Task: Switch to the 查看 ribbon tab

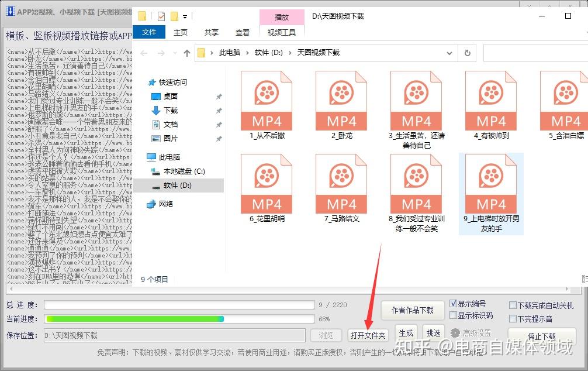Action: tap(242, 33)
